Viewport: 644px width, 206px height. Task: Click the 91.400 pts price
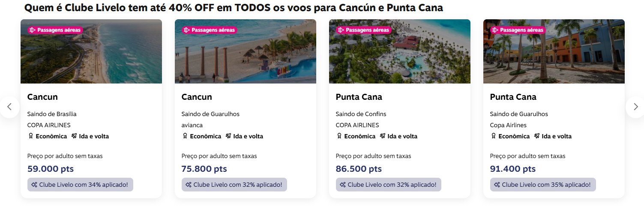(513, 169)
